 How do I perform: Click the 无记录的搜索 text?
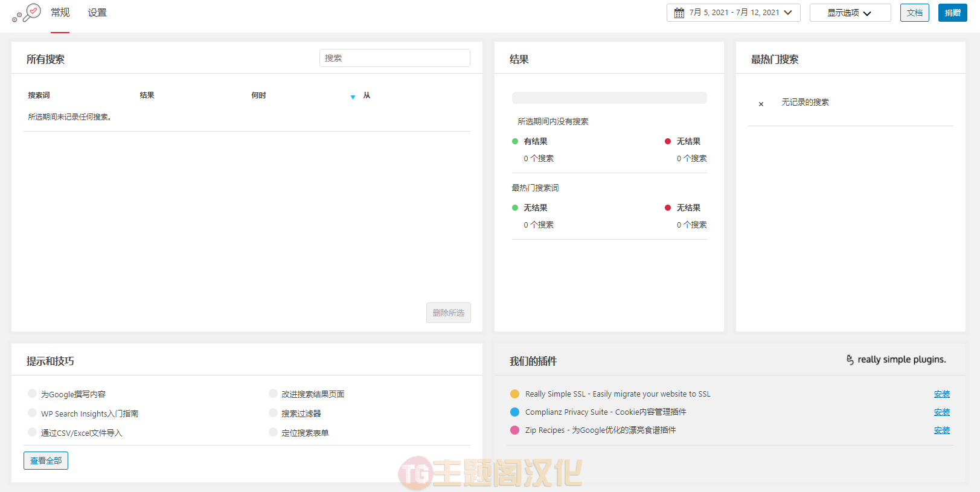(x=805, y=102)
